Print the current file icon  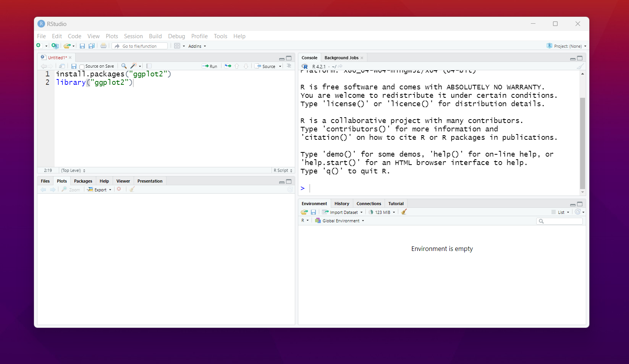coord(103,46)
